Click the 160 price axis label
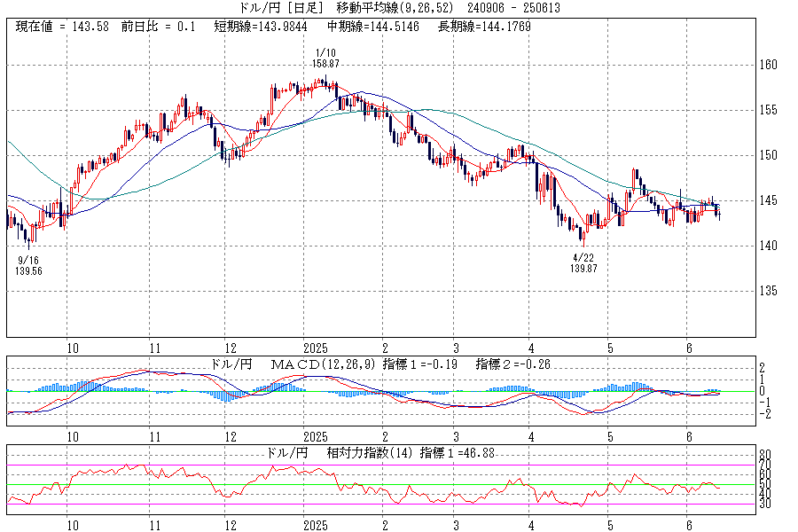Image resolution: width=798 pixels, height=532 pixels. pos(768,65)
